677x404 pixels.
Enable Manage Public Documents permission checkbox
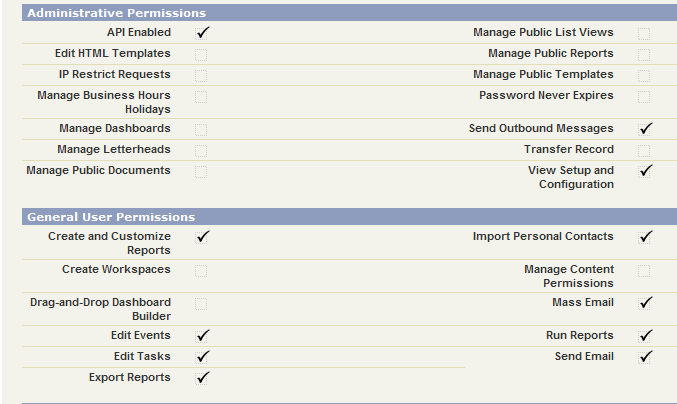(x=201, y=172)
